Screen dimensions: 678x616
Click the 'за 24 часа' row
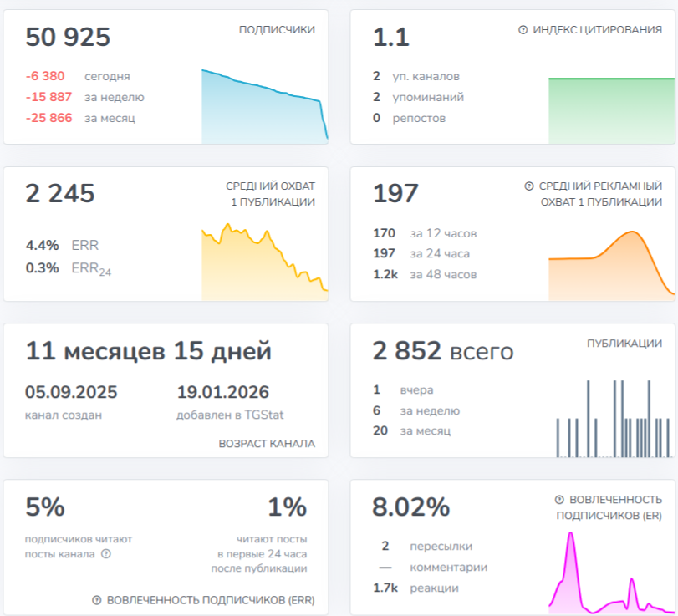pyautogui.click(x=421, y=253)
